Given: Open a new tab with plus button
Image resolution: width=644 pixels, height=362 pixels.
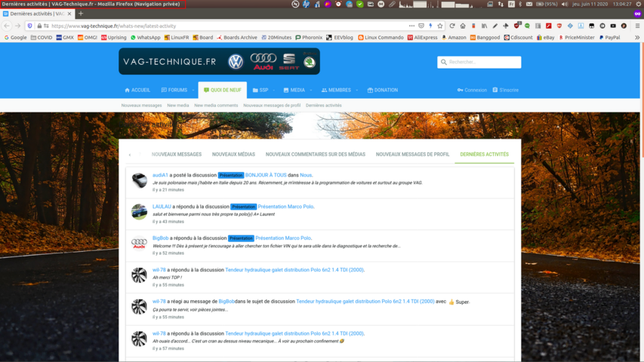Looking at the screenshot, I should click(x=81, y=14).
